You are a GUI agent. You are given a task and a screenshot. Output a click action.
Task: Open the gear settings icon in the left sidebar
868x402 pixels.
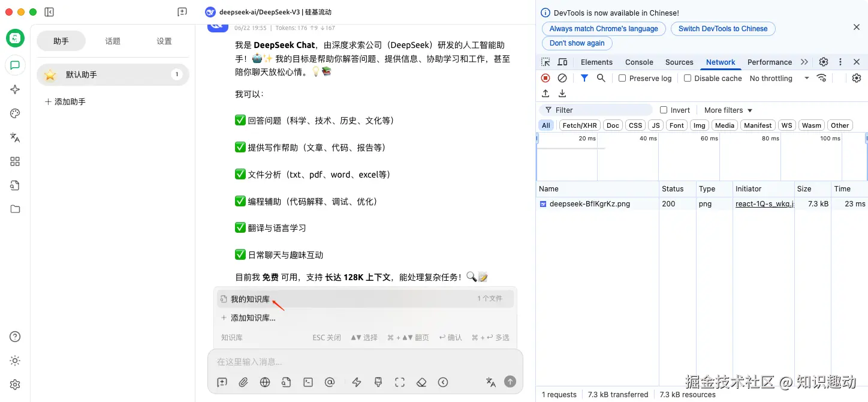click(15, 385)
